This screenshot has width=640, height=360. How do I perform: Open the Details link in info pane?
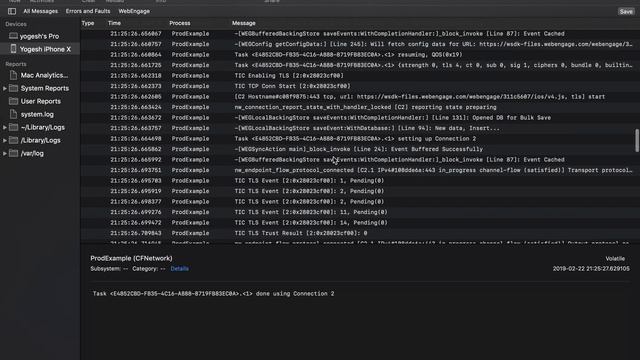point(180,269)
